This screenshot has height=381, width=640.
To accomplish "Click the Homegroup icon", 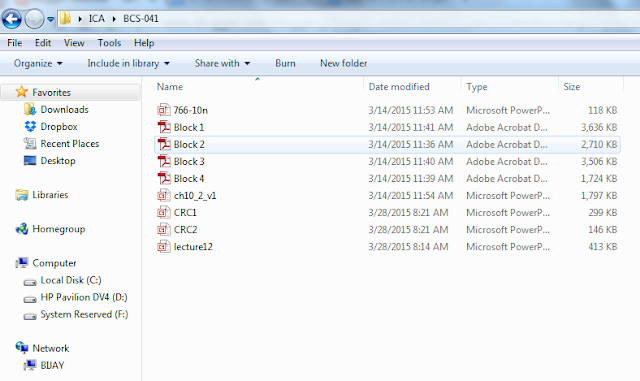I will coord(22,229).
